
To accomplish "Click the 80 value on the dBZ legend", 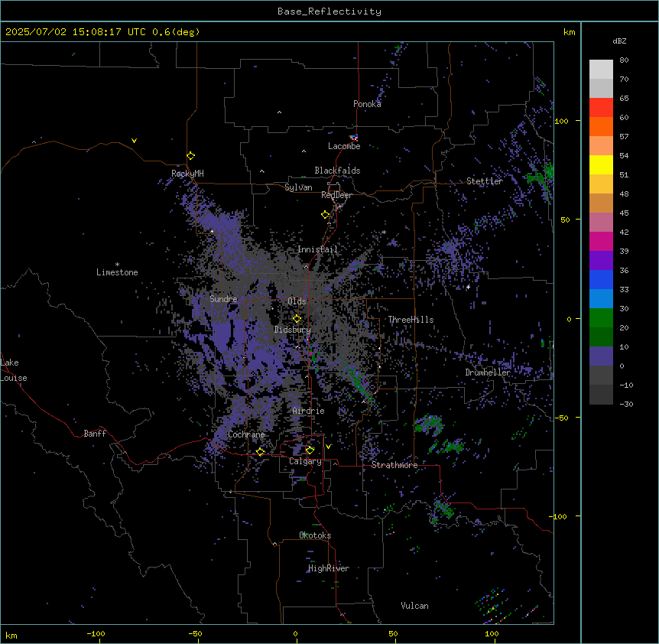I will click(x=624, y=60).
